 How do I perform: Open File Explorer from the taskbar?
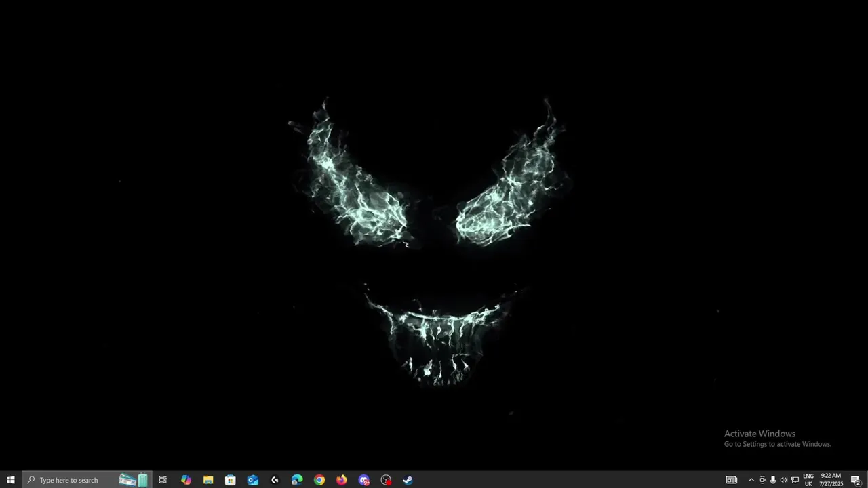tap(208, 480)
